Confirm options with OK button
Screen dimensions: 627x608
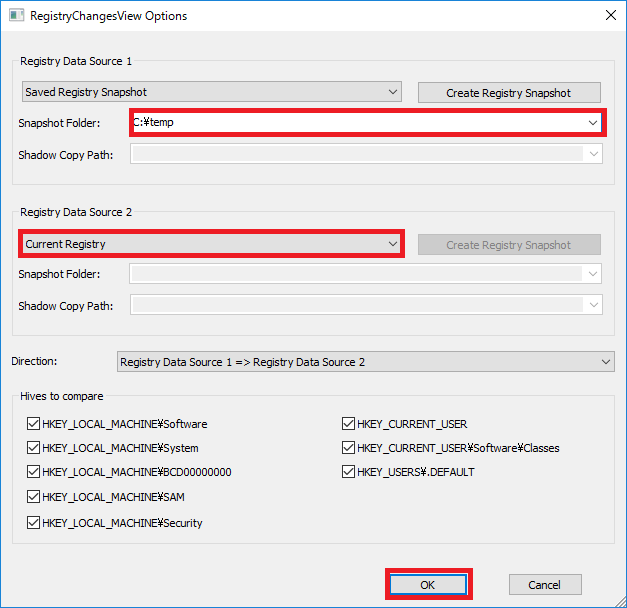[x=428, y=585]
